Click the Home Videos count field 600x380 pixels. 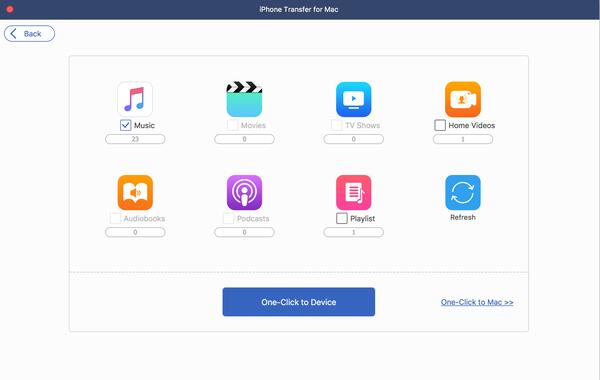[x=463, y=139]
